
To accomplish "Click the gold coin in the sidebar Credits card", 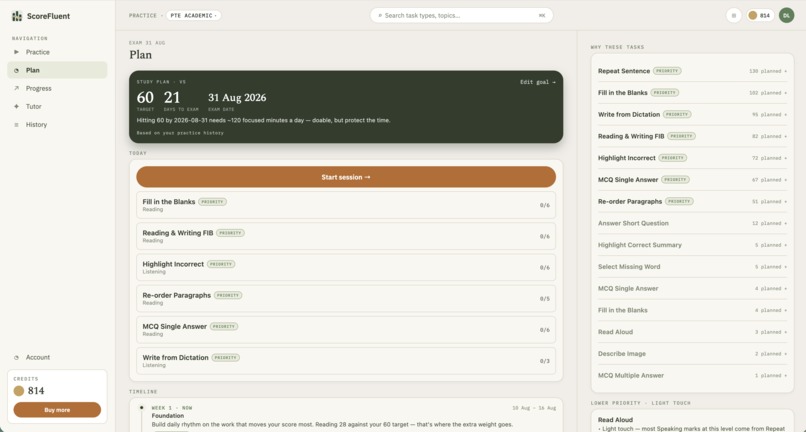I will (19, 391).
